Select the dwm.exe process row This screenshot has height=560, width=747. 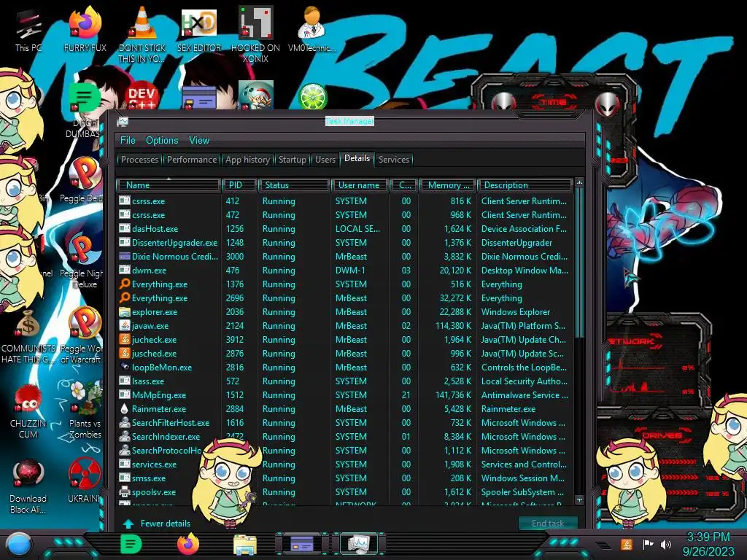coord(345,270)
